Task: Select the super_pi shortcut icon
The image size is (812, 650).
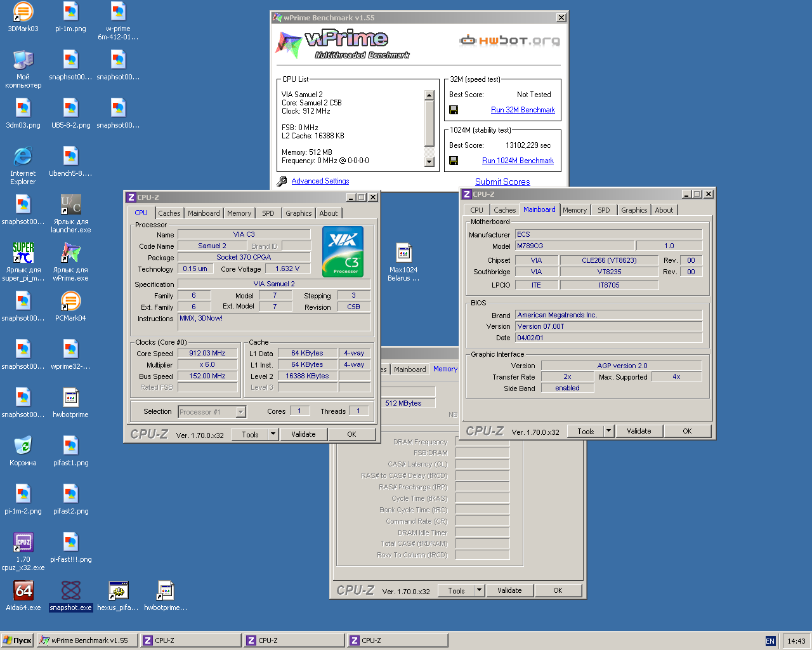Action: point(23,262)
